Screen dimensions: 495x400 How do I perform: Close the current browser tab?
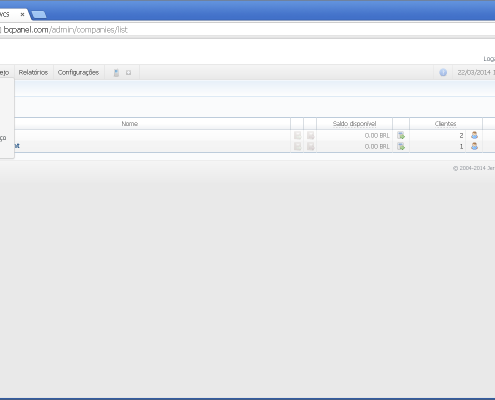[x=22, y=14]
